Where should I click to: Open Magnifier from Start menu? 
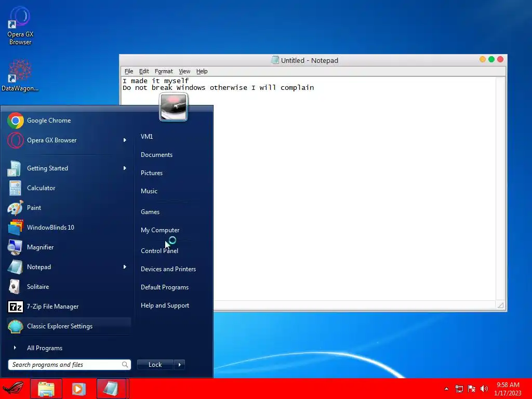click(69, 247)
